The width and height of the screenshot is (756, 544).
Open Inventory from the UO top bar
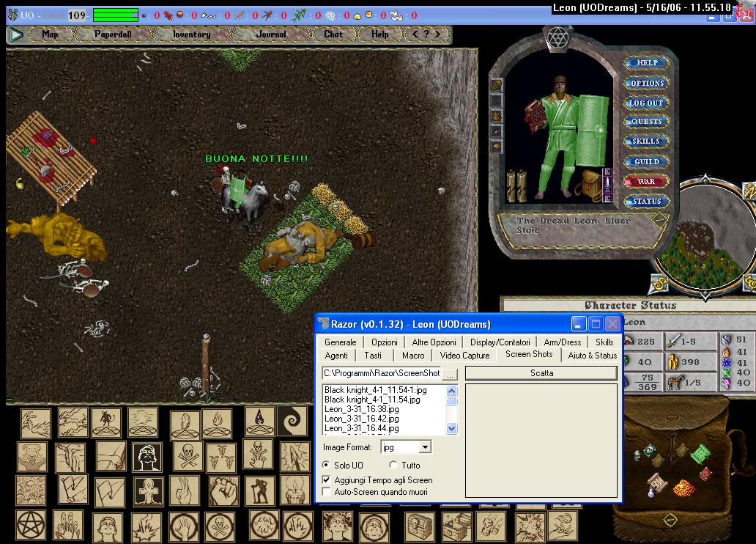[x=191, y=34]
